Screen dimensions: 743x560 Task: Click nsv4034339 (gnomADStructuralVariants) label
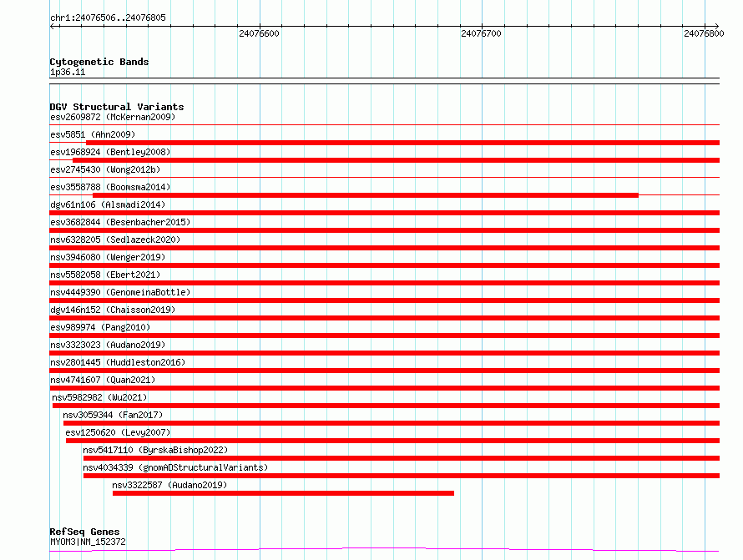coord(175,467)
